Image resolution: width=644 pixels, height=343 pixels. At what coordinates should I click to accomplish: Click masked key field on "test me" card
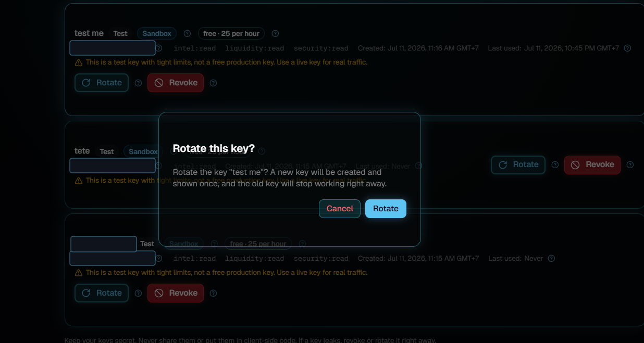click(113, 48)
